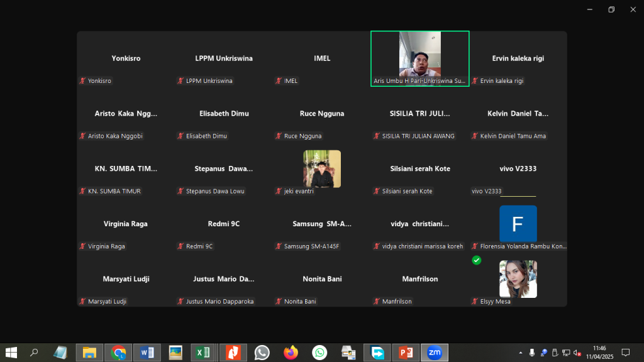Image resolution: width=644 pixels, height=362 pixels.
Task: Open File Explorer from the taskbar
Action: pyautogui.click(x=89, y=353)
